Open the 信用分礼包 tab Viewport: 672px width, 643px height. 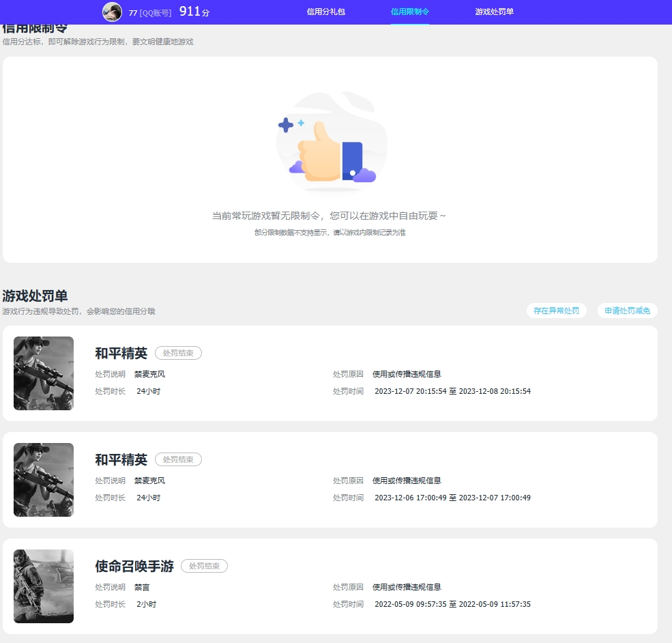tap(325, 12)
